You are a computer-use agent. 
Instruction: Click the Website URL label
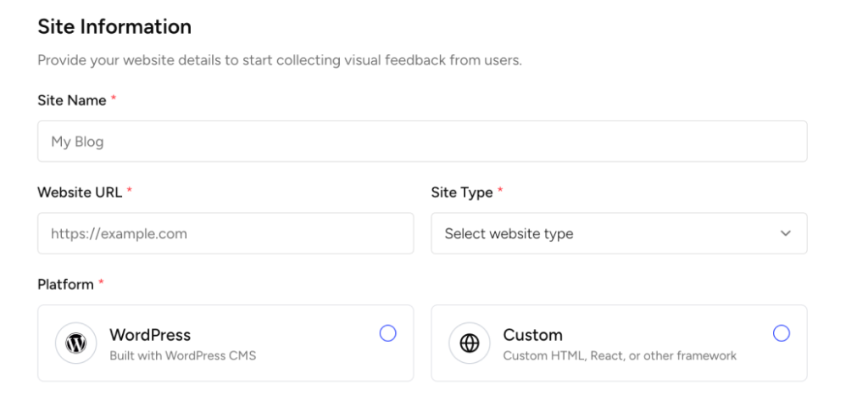pos(80,192)
